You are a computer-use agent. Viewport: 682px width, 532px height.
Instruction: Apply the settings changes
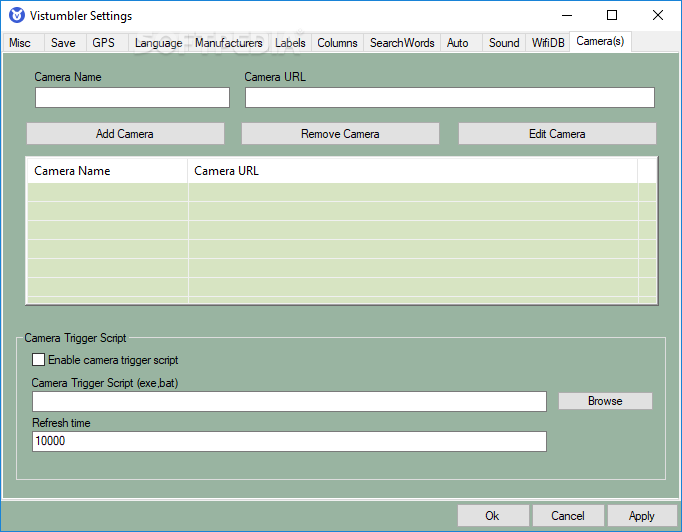[x=642, y=515]
